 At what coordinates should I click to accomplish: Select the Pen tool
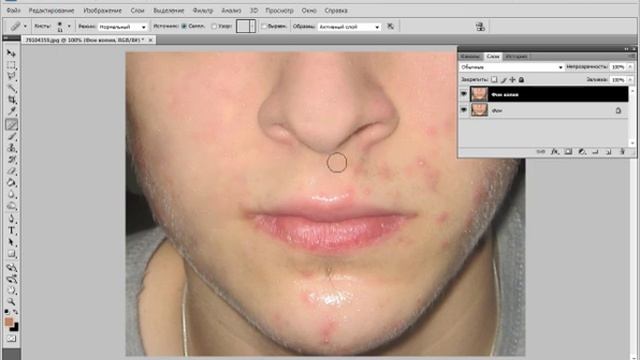click(11, 219)
